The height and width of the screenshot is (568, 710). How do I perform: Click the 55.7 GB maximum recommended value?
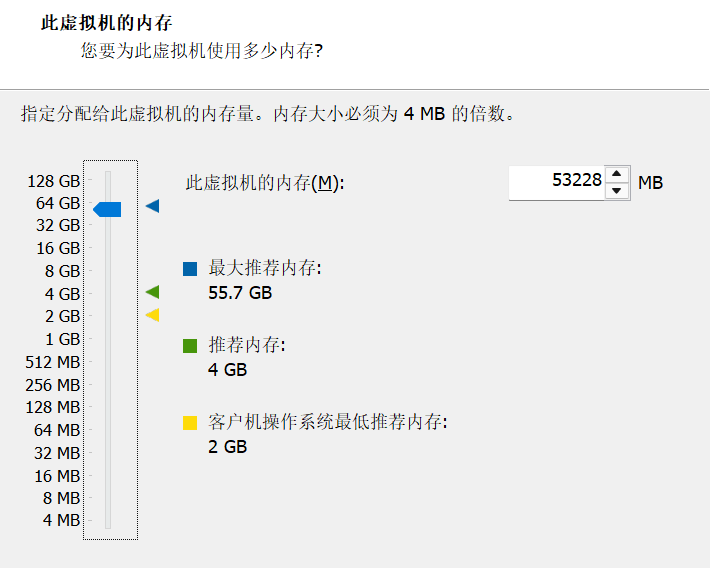point(240,293)
